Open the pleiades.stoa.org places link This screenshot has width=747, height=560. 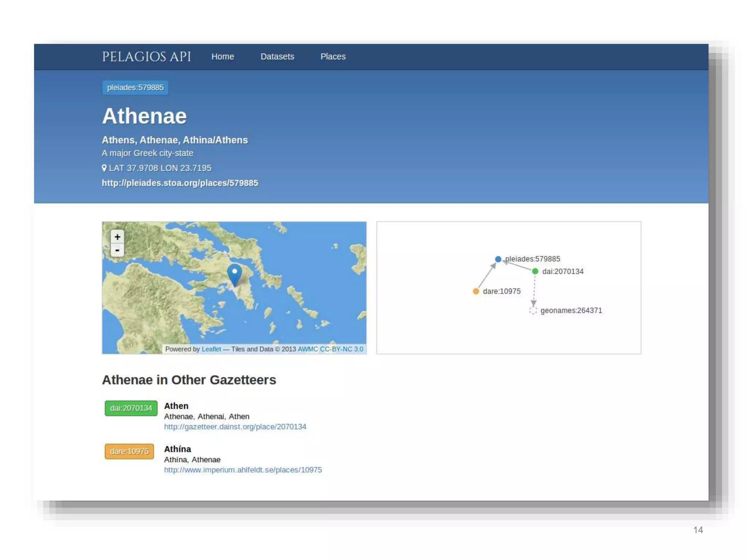[180, 183]
